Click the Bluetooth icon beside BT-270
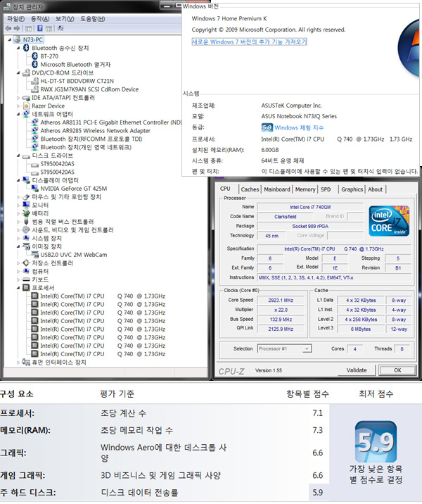 click(x=34, y=56)
